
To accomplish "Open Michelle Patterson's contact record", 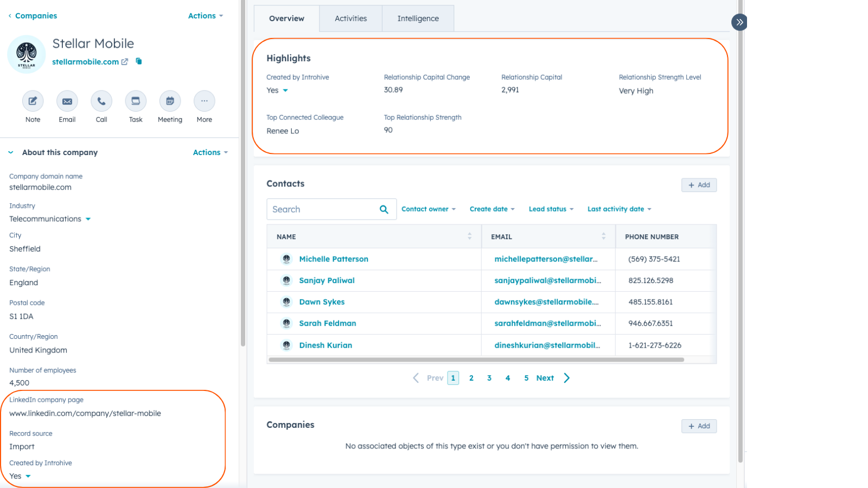I will [333, 259].
